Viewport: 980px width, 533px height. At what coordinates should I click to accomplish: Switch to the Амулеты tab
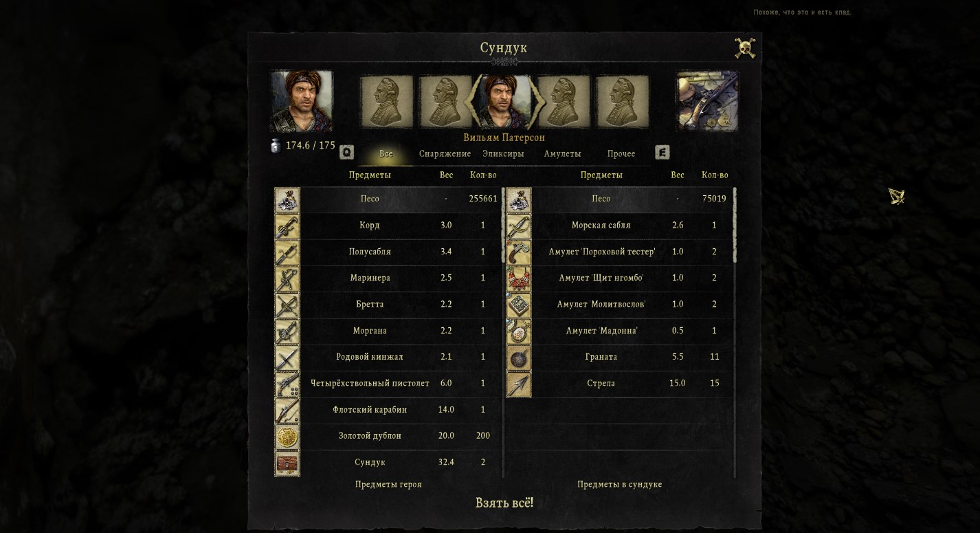(x=562, y=153)
